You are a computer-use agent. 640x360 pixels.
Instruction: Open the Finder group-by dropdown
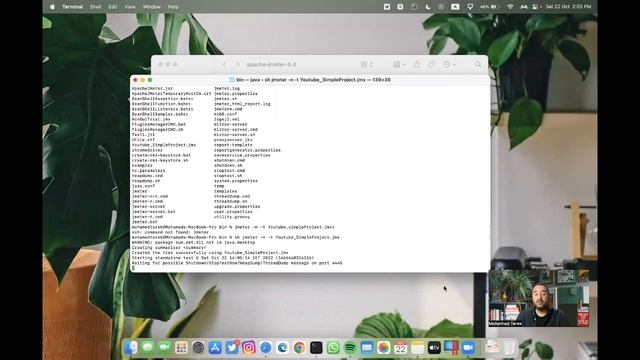pos(399,64)
